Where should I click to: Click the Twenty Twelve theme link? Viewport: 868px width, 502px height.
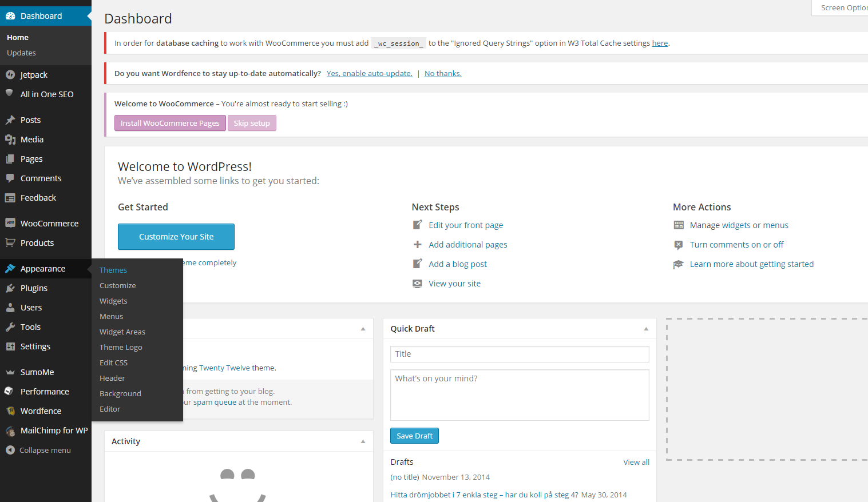(x=225, y=368)
